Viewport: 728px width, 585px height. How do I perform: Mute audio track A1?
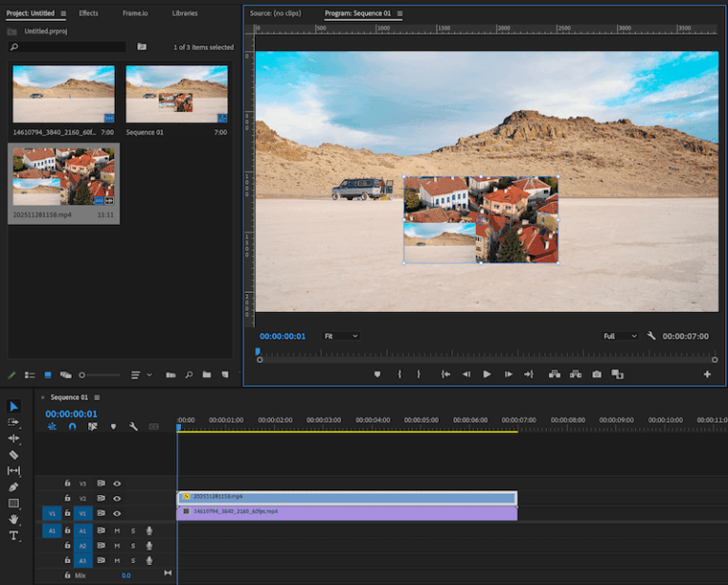click(117, 531)
